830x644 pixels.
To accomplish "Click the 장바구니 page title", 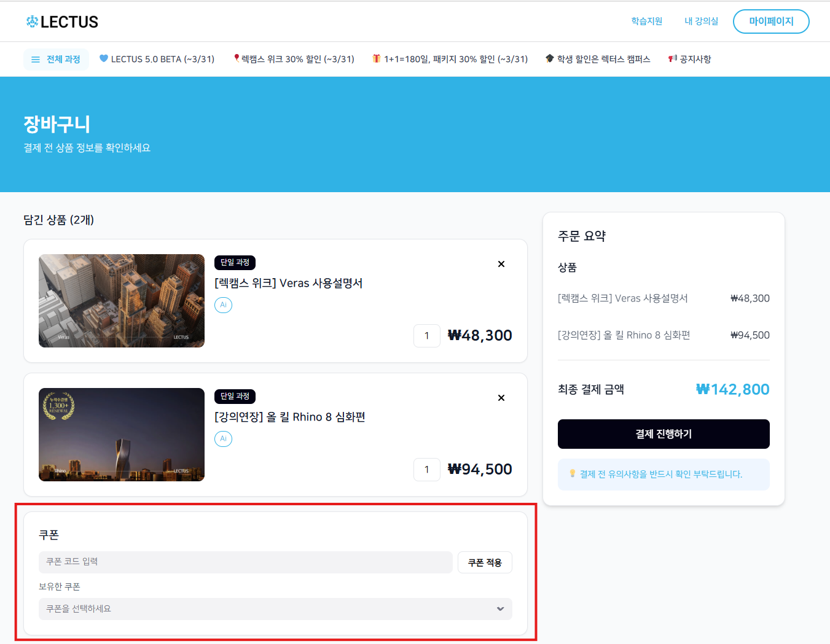I will click(57, 125).
